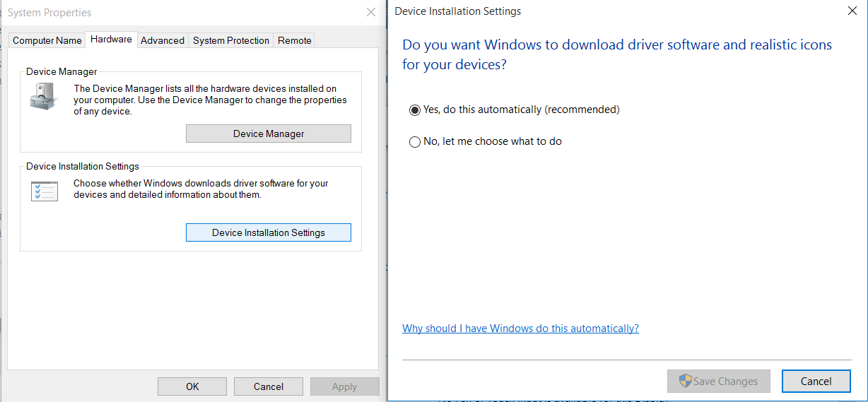Switch to the Hardware tab
868x402 pixels.
111,40
